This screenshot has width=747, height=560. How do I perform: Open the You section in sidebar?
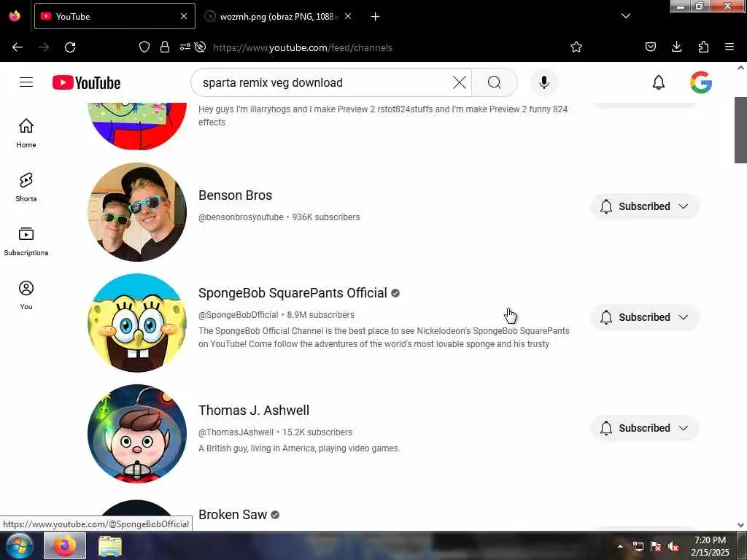[26, 295]
